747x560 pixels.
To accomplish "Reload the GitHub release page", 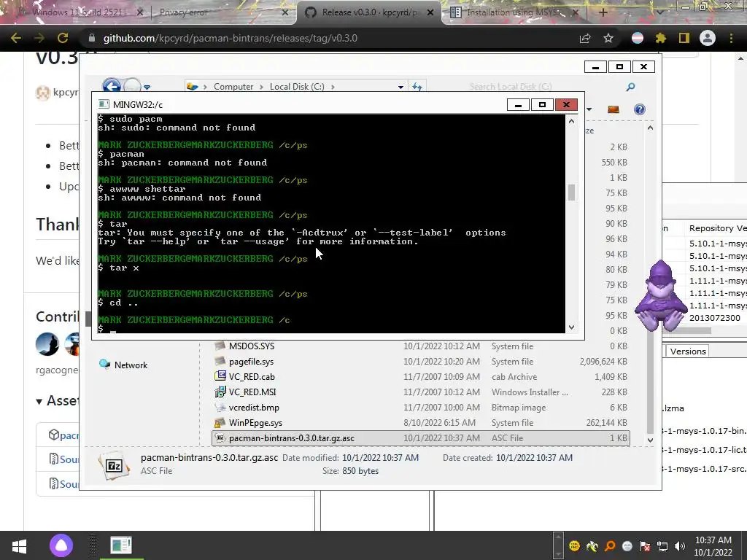I will (x=63, y=38).
